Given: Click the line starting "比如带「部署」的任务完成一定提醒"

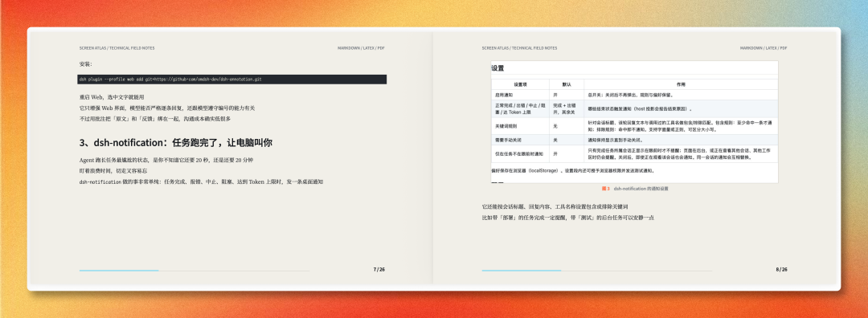Looking at the screenshot, I should 568,218.
